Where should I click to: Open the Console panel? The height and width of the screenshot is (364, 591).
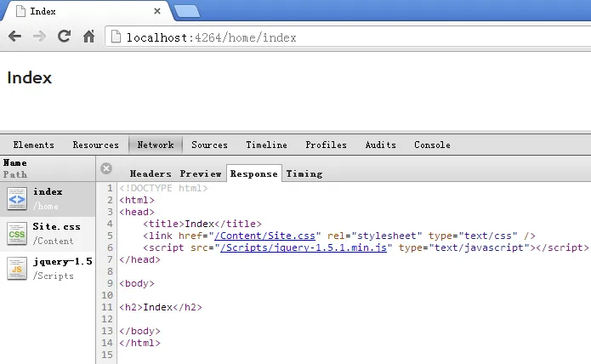(x=432, y=145)
